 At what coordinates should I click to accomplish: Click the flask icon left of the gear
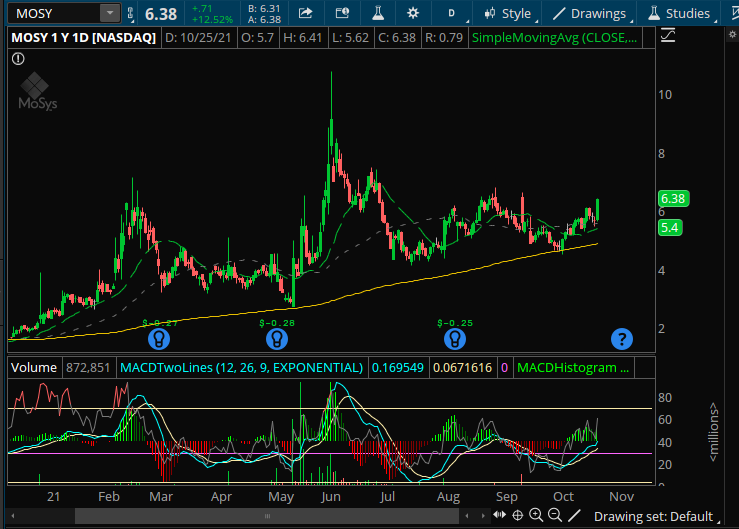tap(378, 13)
